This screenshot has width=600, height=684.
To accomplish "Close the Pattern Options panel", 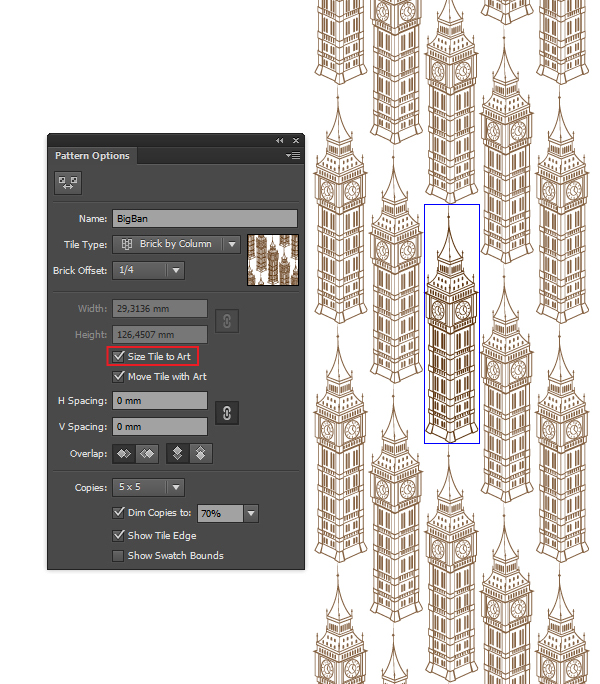I will [296, 140].
